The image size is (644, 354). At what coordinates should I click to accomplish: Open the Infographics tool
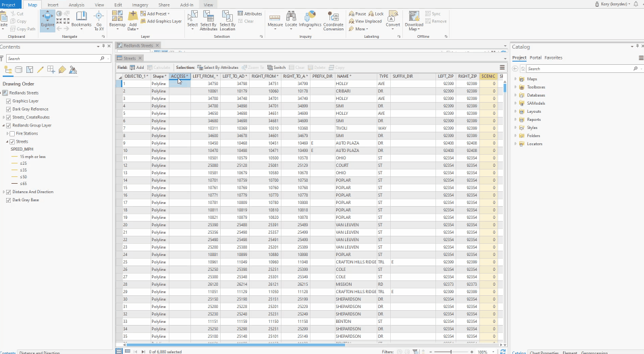[x=310, y=20]
